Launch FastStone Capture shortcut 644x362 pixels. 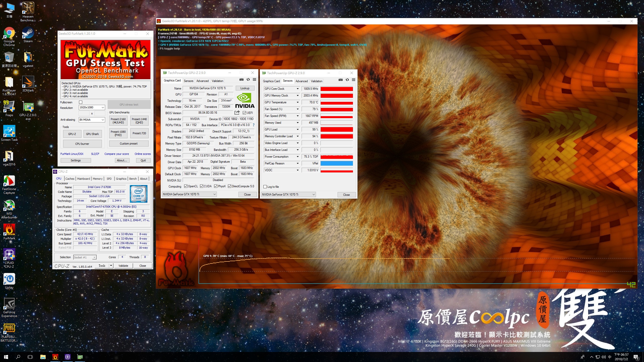(9, 184)
